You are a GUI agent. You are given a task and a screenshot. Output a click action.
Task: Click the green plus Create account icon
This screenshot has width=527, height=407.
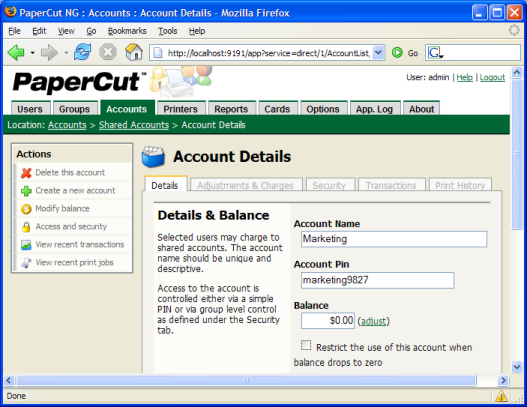[26, 191]
